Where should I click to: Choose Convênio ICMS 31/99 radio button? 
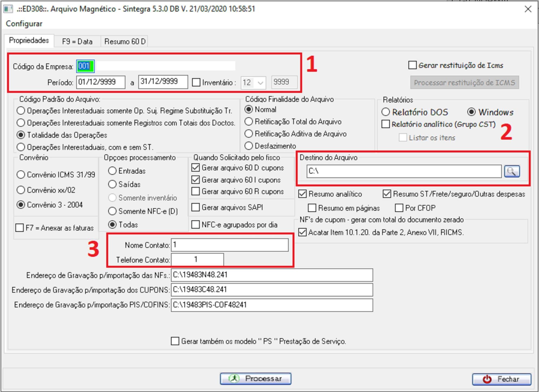[21, 175]
